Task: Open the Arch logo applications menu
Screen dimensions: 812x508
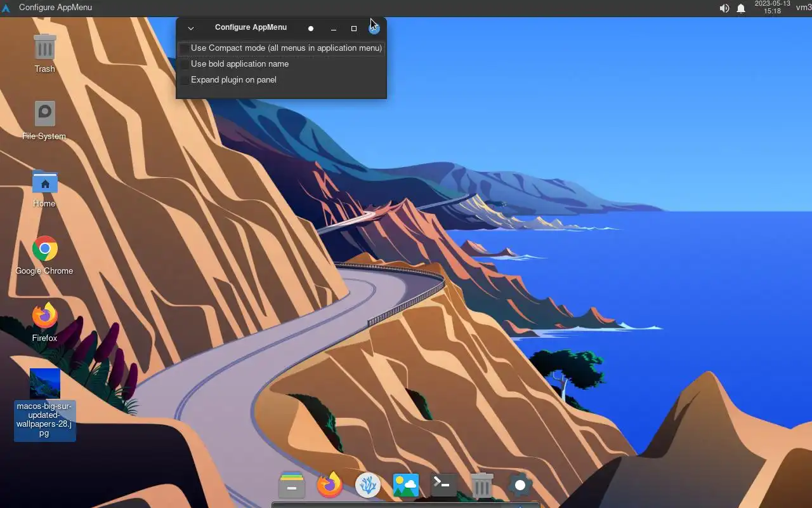Action: click(6, 8)
